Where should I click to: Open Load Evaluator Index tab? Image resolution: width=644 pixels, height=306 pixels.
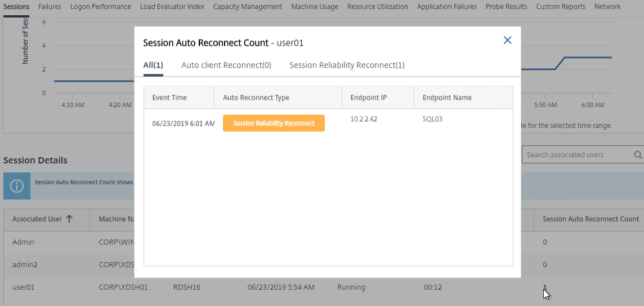pyautogui.click(x=172, y=7)
